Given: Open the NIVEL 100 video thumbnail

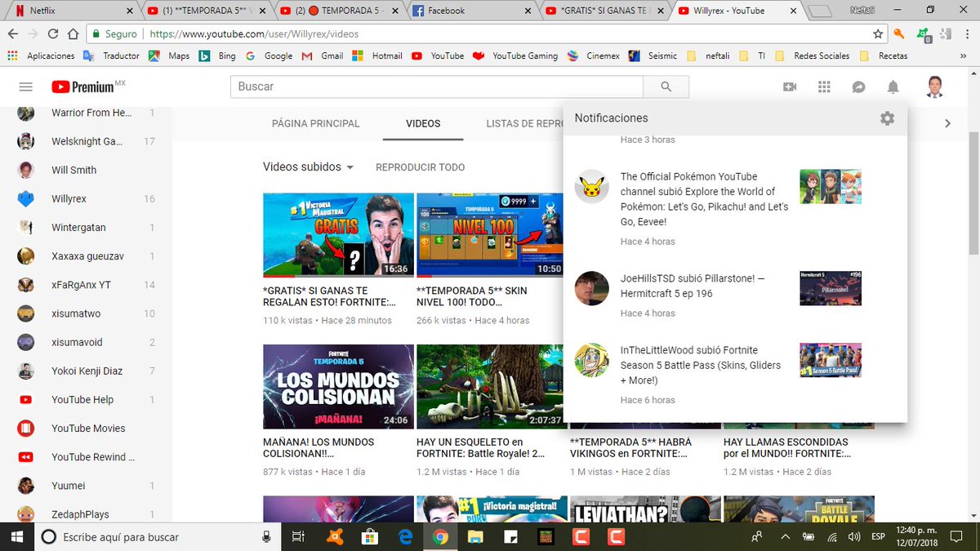Looking at the screenshot, I should click(x=490, y=235).
